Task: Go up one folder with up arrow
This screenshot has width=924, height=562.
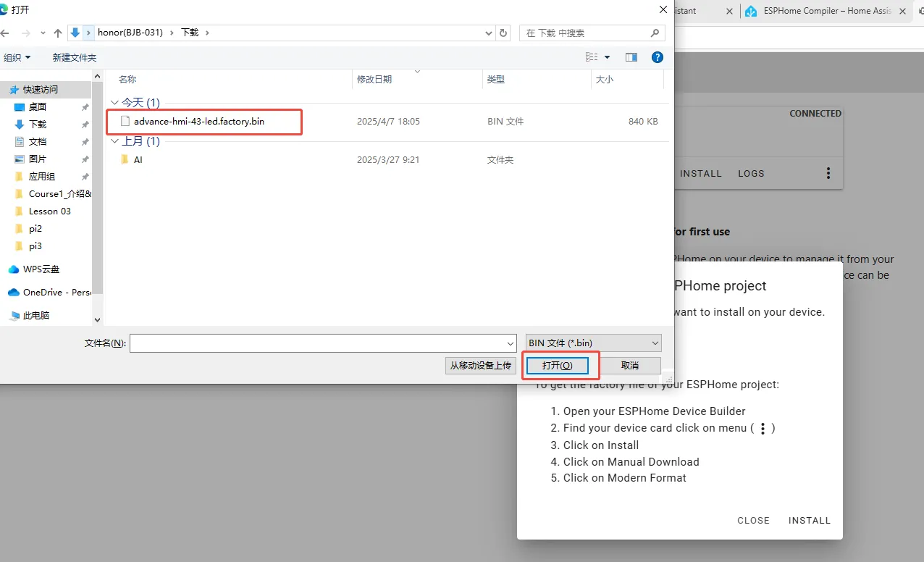Action: pos(58,33)
